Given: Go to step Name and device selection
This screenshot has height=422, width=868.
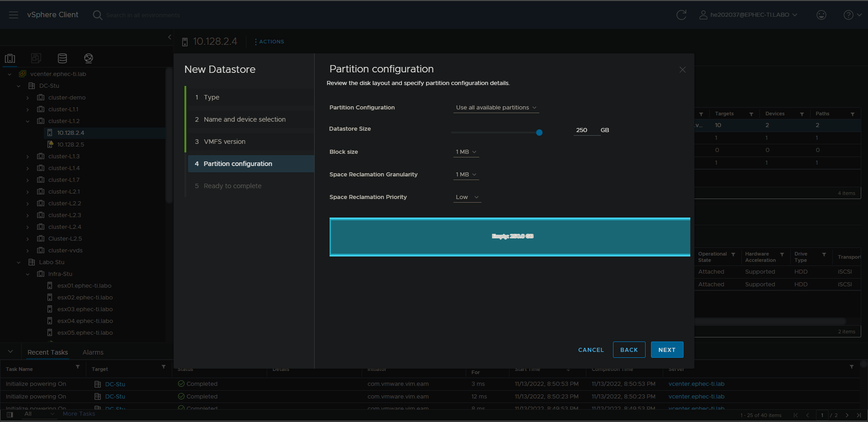Looking at the screenshot, I should click(251, 119).
